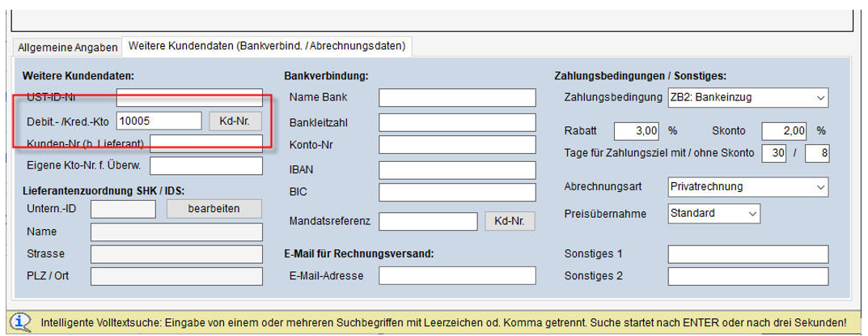Click the UST-ID-Nr input field

click(189, 98)
